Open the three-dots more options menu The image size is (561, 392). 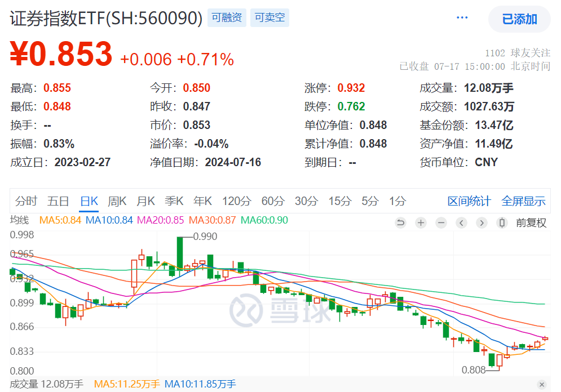pyautogui.click(x=462, y=18)
